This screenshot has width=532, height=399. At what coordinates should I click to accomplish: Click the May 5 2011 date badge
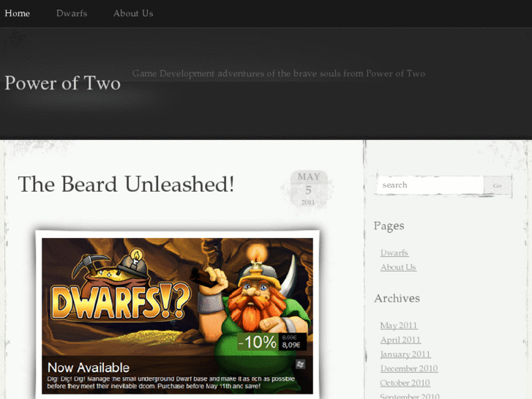pyautogui.click(x=308, y=189)
